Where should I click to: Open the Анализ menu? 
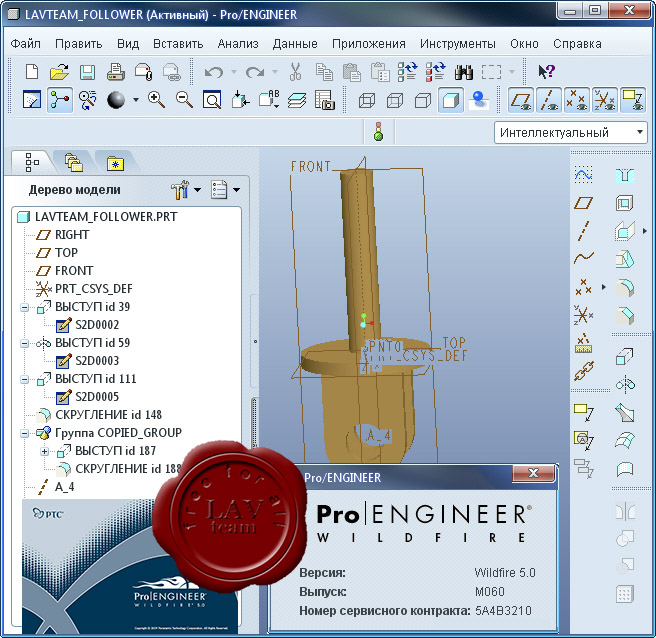(x=238, y=44)
